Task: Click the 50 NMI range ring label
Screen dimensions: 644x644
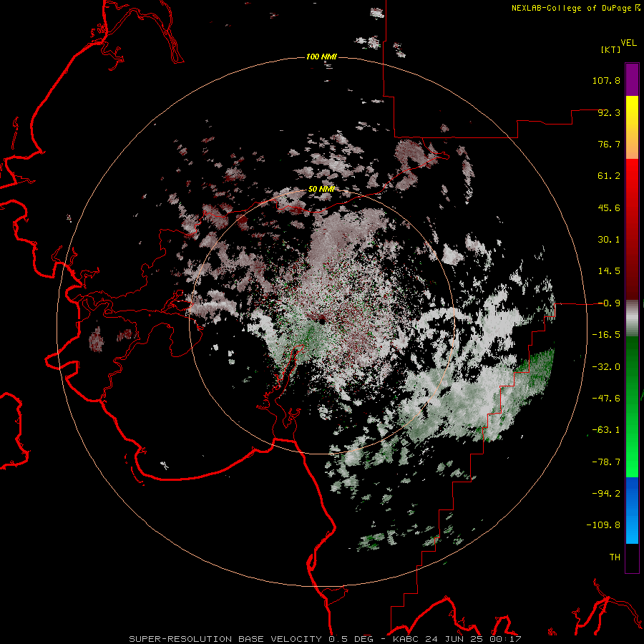Action: click(x=321, y=190)
